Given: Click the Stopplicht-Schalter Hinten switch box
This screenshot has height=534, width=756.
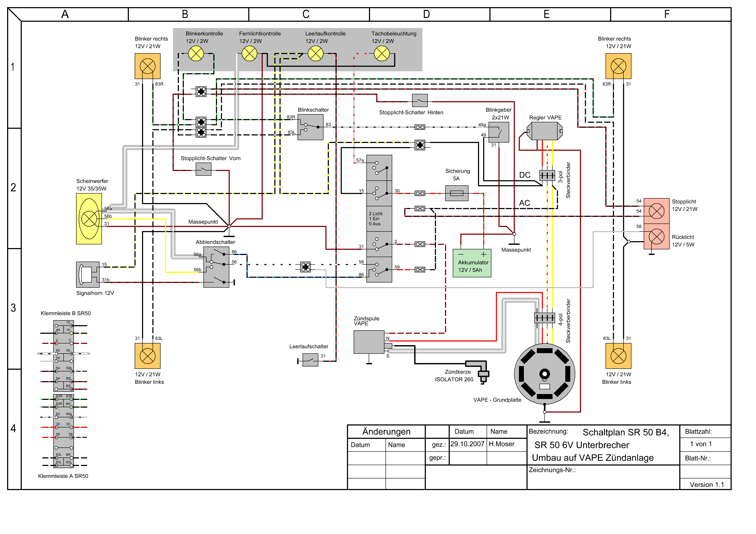Looking at the screenshot, I should [420, 100].
